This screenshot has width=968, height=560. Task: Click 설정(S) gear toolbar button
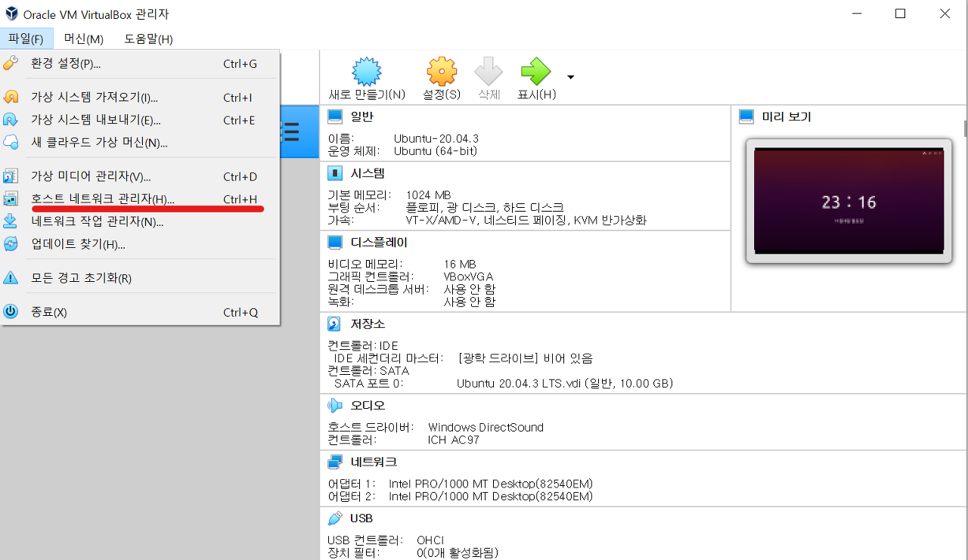click(x=442, y=78)
